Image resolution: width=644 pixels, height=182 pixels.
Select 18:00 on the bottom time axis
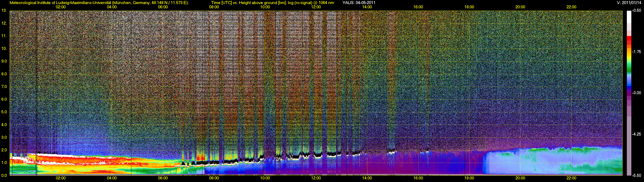[x=469, y=178]
